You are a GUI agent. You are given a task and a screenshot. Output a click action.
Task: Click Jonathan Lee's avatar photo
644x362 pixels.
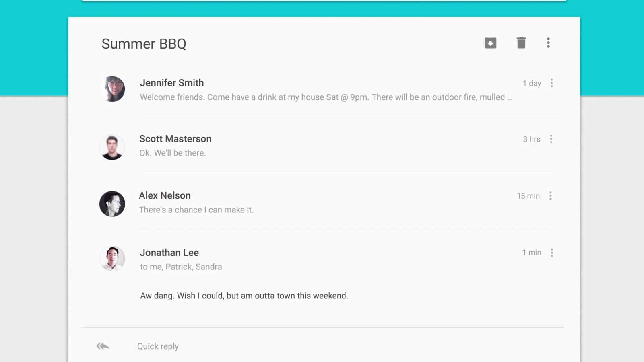click(x=112, y=259)
